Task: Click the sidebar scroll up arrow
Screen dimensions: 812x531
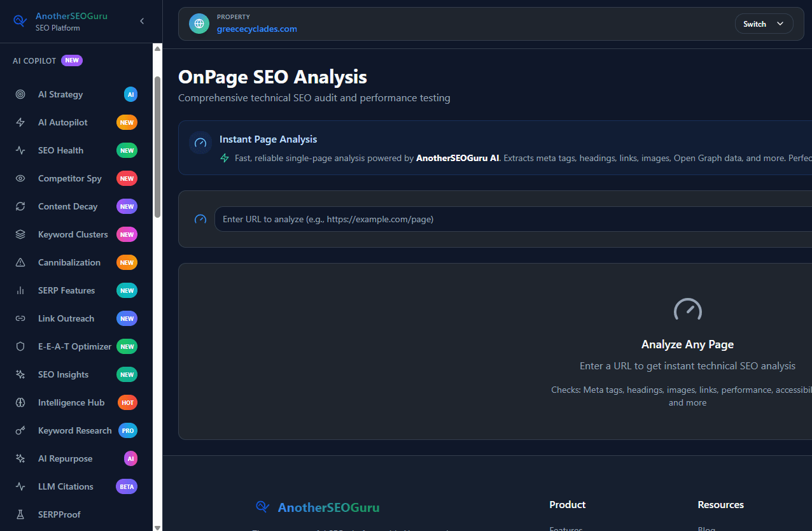Action: pyautogui.click(x=157, y=48)
